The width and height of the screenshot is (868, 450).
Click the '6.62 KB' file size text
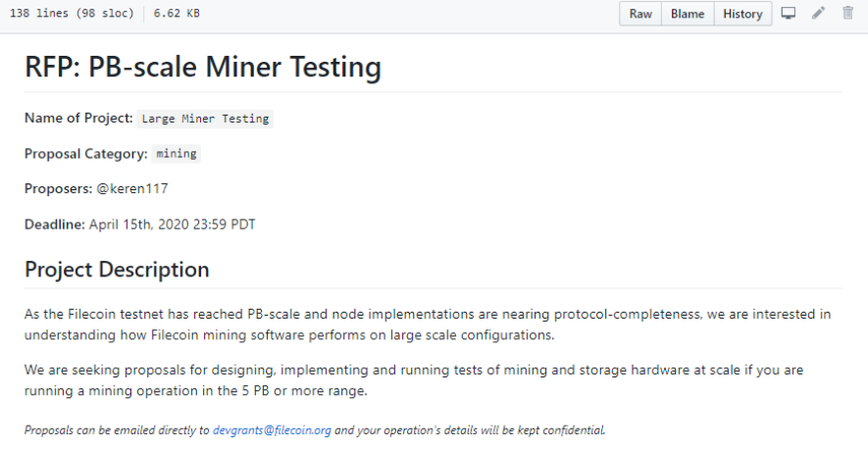point(177,14)
